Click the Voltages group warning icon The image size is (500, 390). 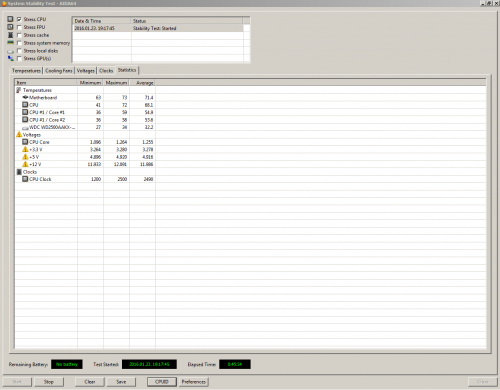(x=19, y=134)
